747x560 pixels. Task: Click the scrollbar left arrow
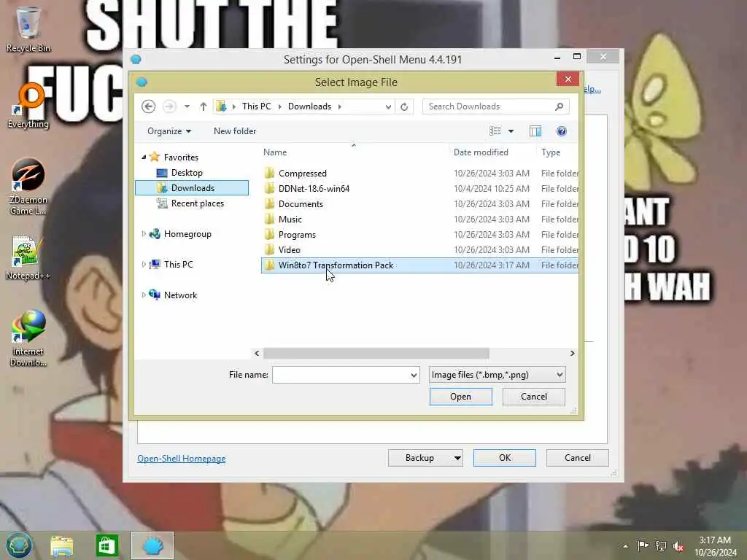click(x=257, y=354)
